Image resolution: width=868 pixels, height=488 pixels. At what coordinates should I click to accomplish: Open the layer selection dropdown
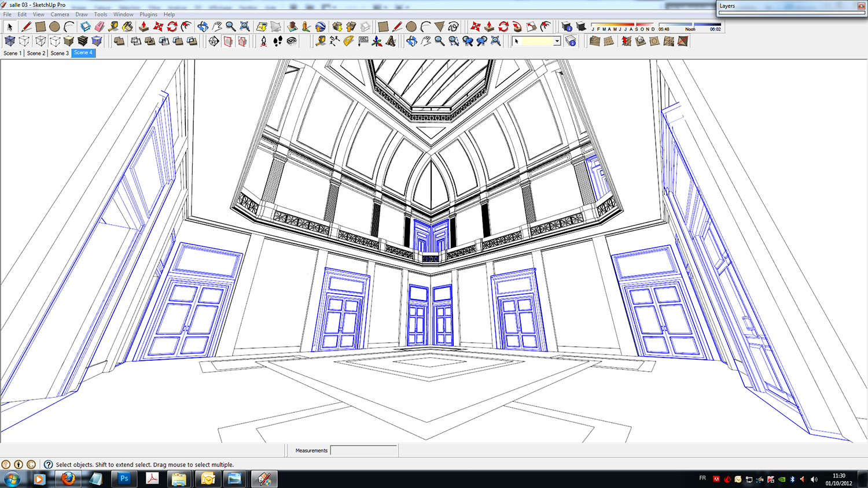(557, 41)
